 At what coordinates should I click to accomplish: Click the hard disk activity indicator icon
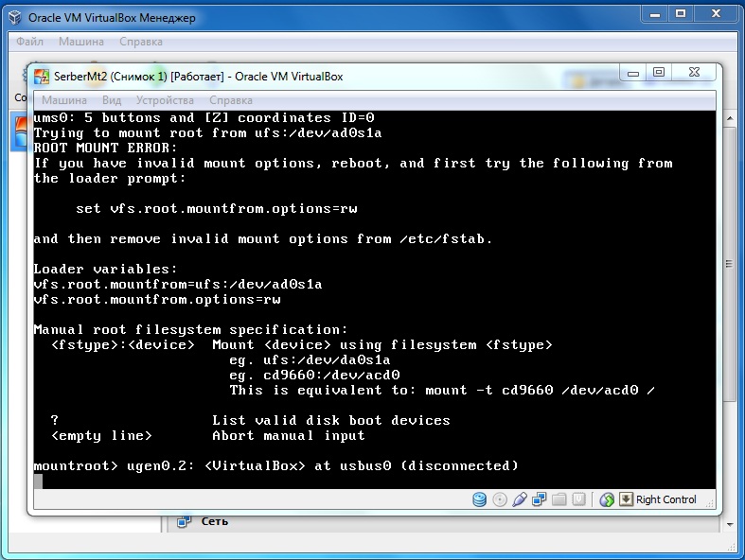[480, 499]
